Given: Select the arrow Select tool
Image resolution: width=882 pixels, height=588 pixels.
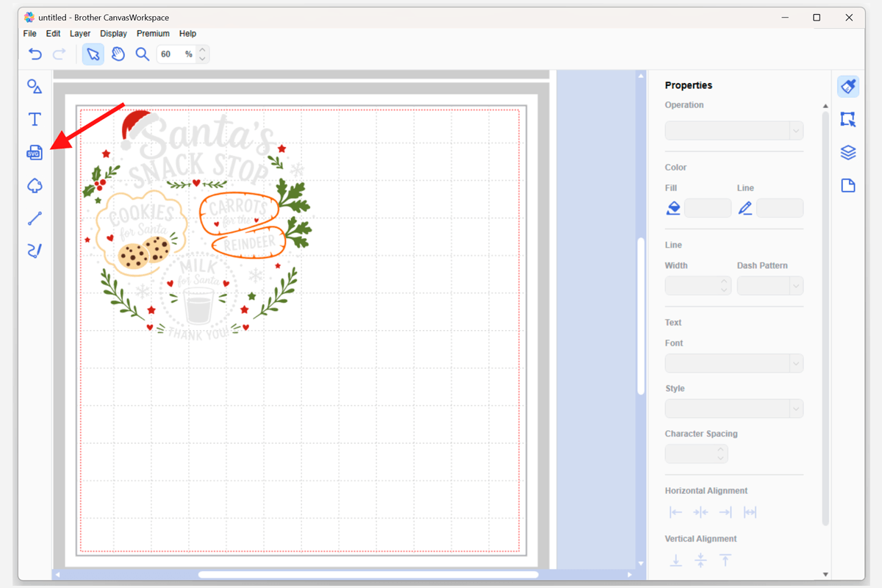Looking at the screenshot, I should (93, 54).
